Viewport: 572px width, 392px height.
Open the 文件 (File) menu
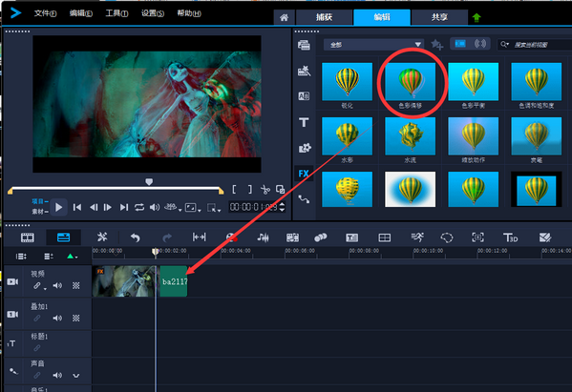(x=45, y=13)
